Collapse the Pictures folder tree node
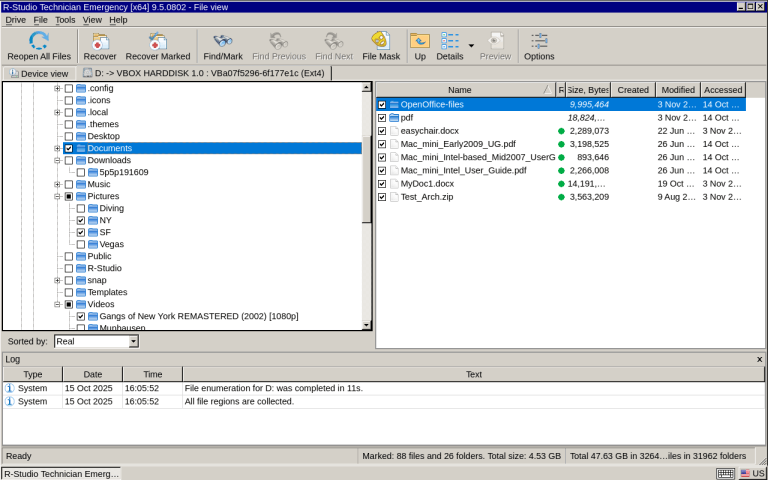The width and height of the screenshot is (768, 480). click(x=57, y=196)
